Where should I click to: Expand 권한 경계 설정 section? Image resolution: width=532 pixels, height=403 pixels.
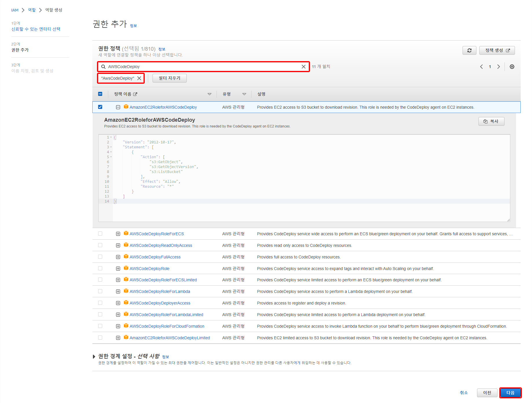point(94,356)
